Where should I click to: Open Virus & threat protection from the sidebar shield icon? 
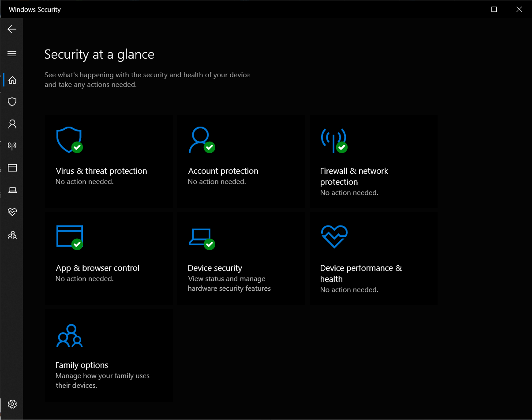pyautogui.click(x=12, y=102)
